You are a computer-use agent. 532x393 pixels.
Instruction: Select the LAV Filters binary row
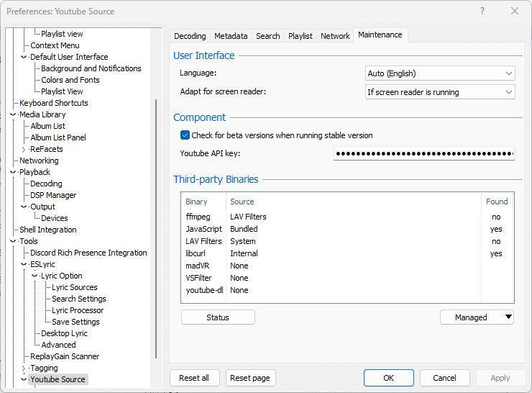click(x=347, y=241)
